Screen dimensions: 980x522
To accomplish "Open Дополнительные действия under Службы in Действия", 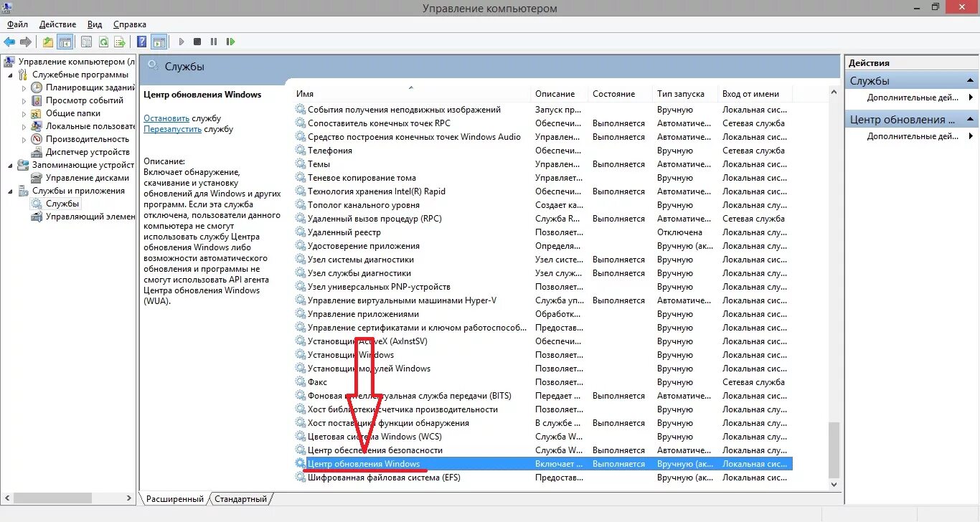I will [x=913, y=98].
